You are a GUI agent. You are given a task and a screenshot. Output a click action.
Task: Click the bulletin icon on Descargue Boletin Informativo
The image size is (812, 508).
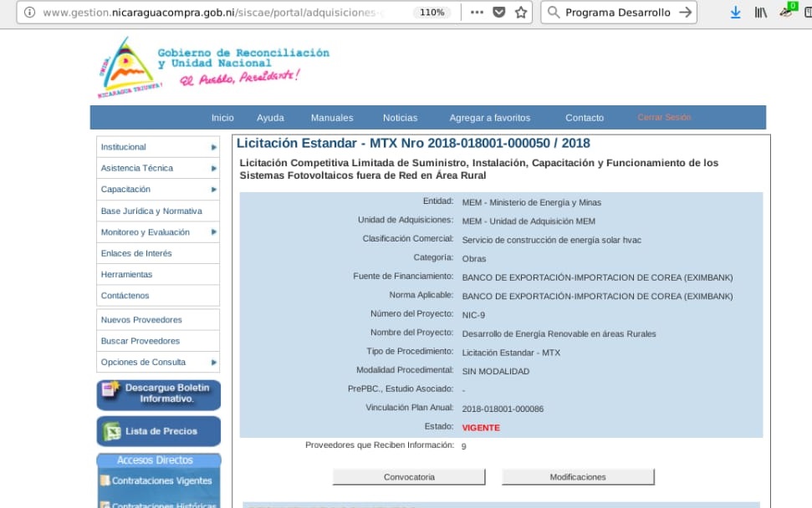tap(111, 389)
